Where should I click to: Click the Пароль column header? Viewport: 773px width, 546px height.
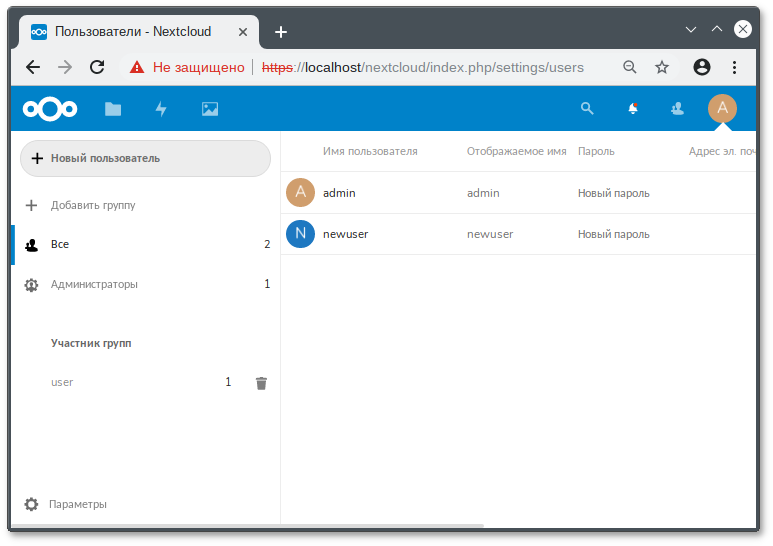tap(596, 151)
